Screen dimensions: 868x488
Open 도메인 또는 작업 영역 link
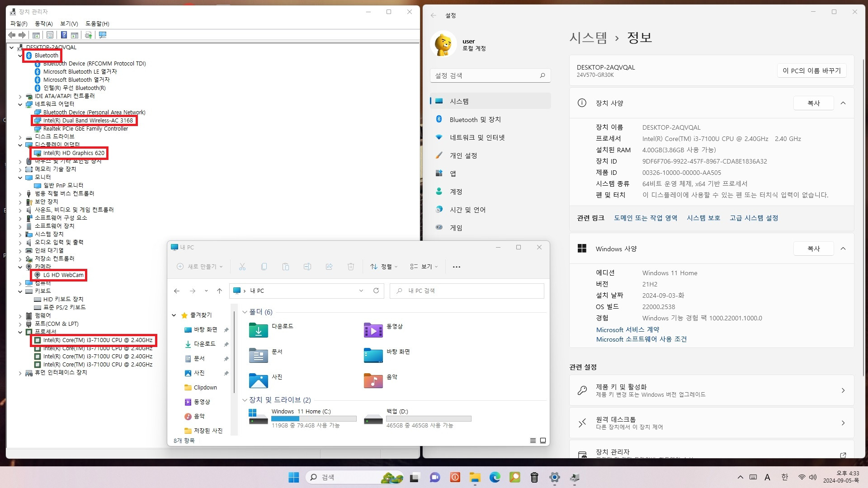(646, 218)
